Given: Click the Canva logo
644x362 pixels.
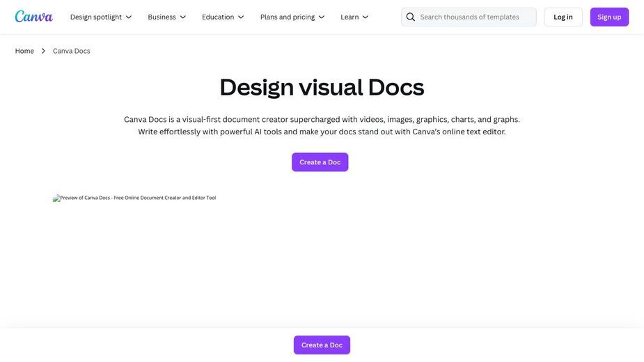Looking at the screenshot, I should pyautogui.click(x=33, y=17).
